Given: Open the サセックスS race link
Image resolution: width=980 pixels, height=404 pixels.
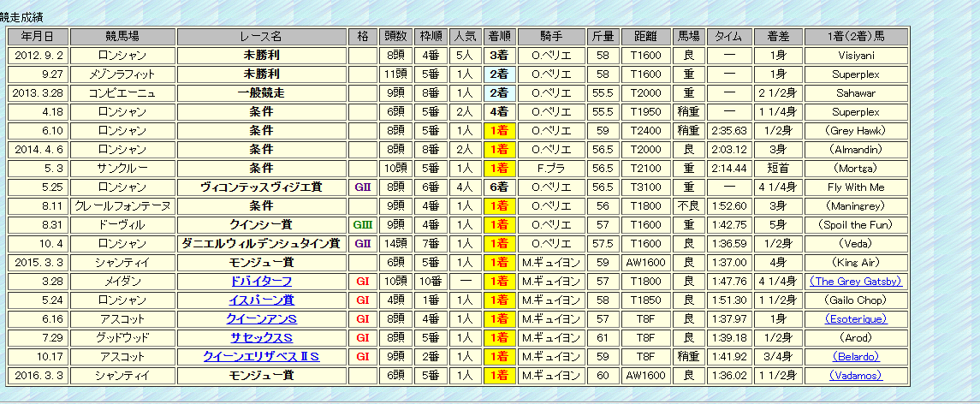Looking at the screenshot, I should pyautogui.click(x=261, y=338).
